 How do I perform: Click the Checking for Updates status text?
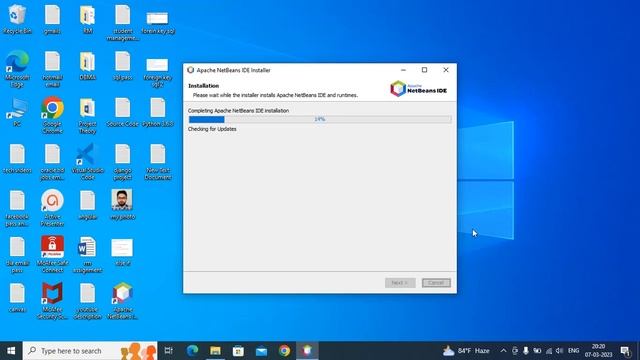[212, 129]
